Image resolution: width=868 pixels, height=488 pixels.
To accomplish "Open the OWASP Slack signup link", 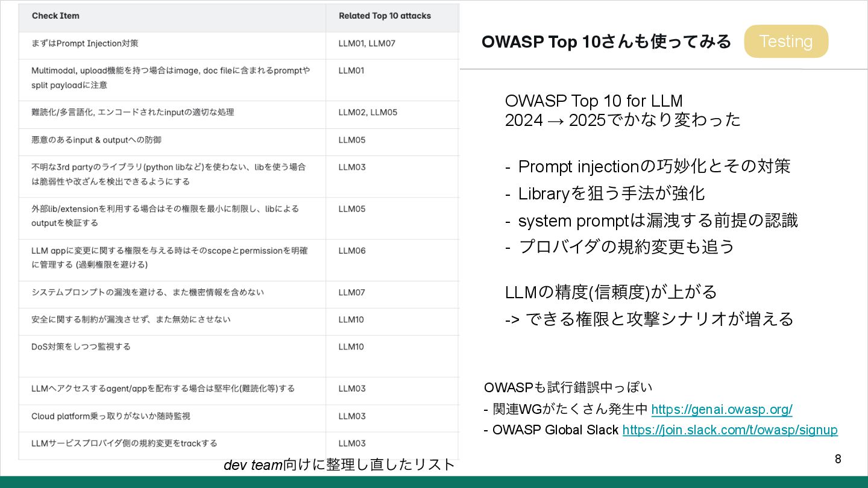I will coord(730,430).
